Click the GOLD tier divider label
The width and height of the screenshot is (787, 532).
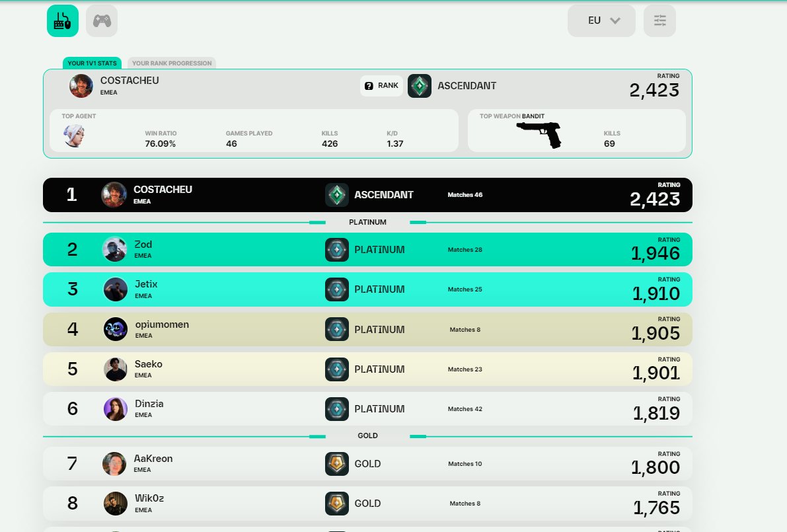pos(367,436)
